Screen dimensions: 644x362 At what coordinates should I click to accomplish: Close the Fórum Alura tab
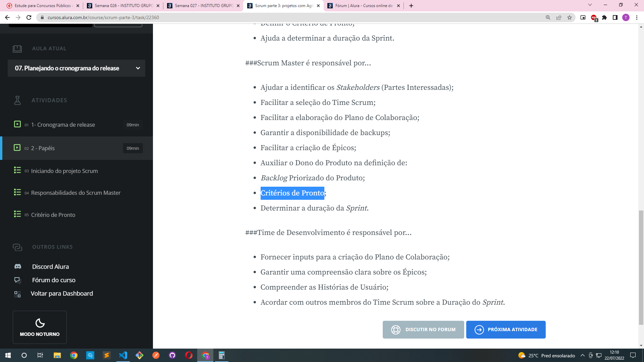(x=398, y=6)
